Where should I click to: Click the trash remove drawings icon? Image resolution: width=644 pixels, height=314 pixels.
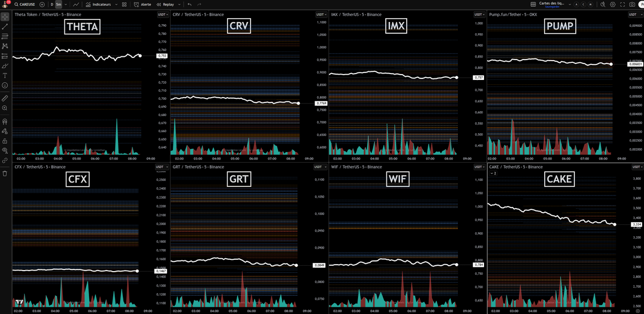(x=5, y=173)
